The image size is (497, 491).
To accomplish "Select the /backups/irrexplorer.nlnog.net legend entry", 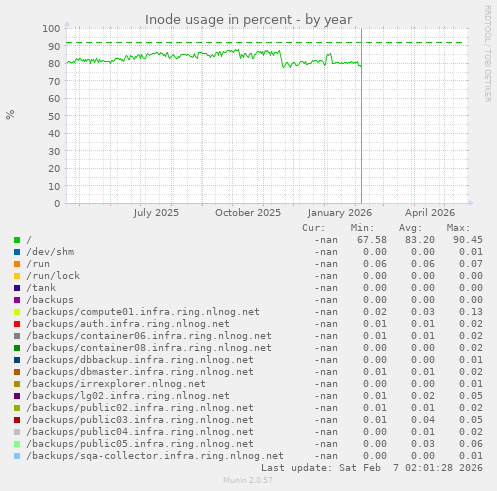I will (x=116, y=384).
